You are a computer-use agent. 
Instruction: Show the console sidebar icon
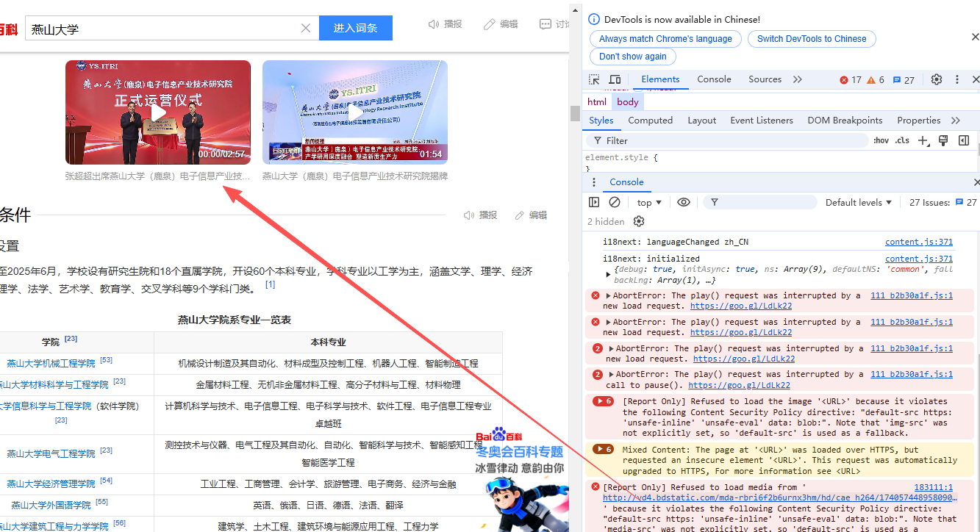594,202
